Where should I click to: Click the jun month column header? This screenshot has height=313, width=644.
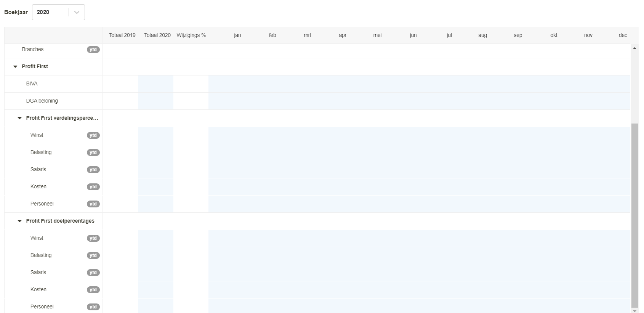[x=413, y=35]
